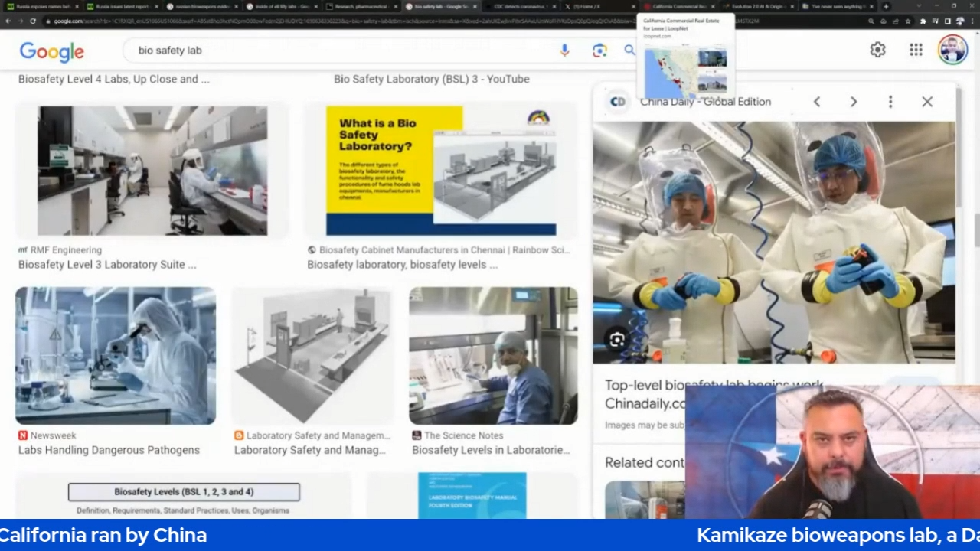Screen dimensions: 980x551
Task: Open Google settings gear
Action: tap(877, 50)
